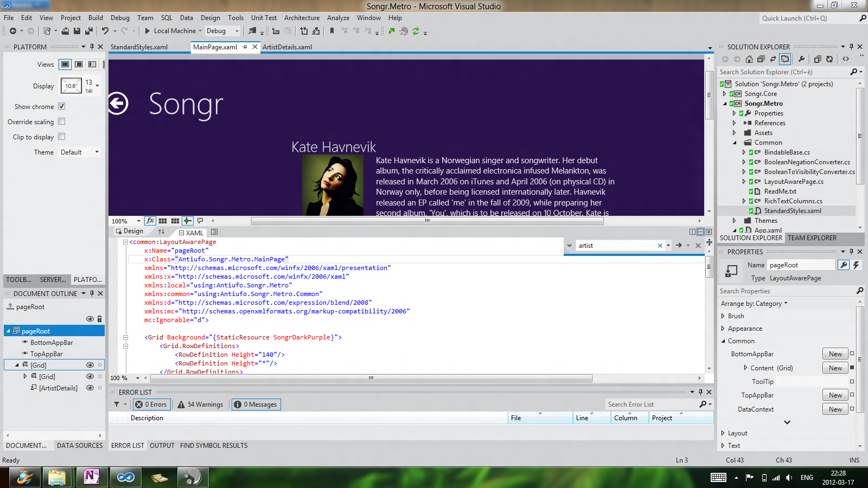
Task: Select properties wrench icon beside Name field
Action: coord(843,265)
